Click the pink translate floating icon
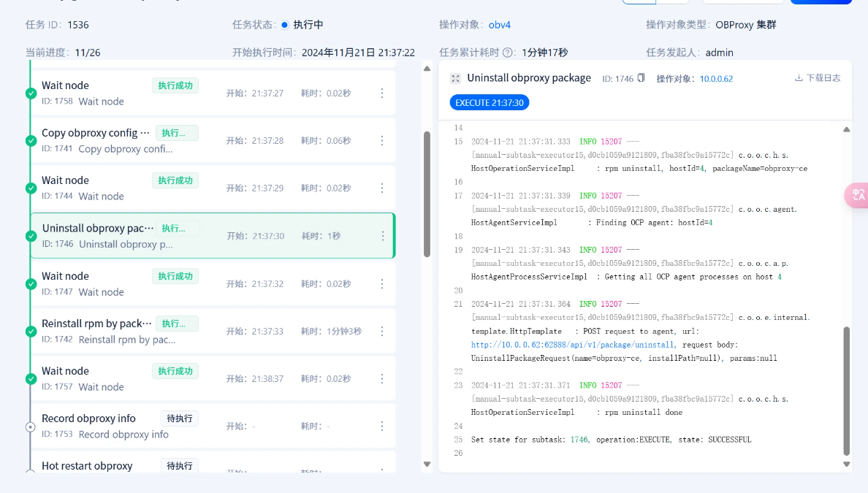This screenshot has height=493, width=868. coord(856,194)
